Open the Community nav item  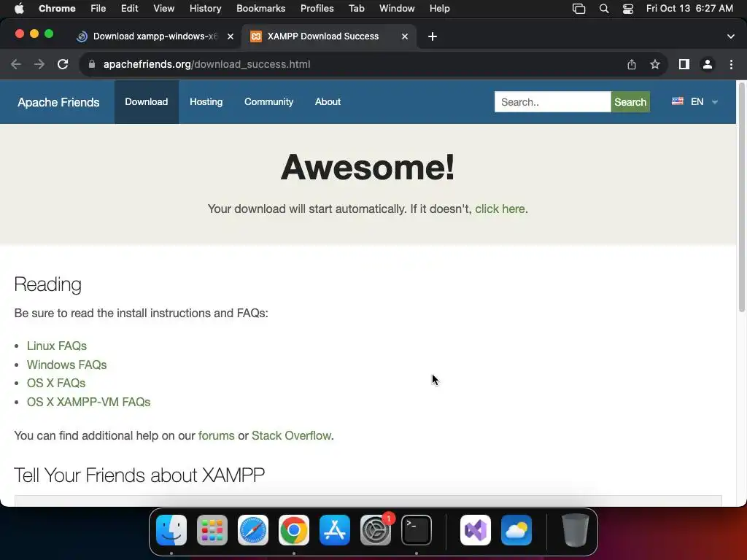[268, 102]
